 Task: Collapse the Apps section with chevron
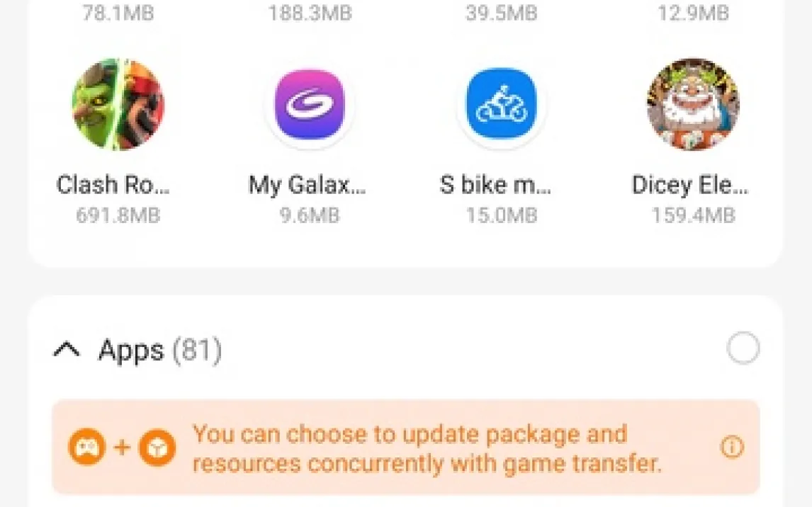pos(67,351)
